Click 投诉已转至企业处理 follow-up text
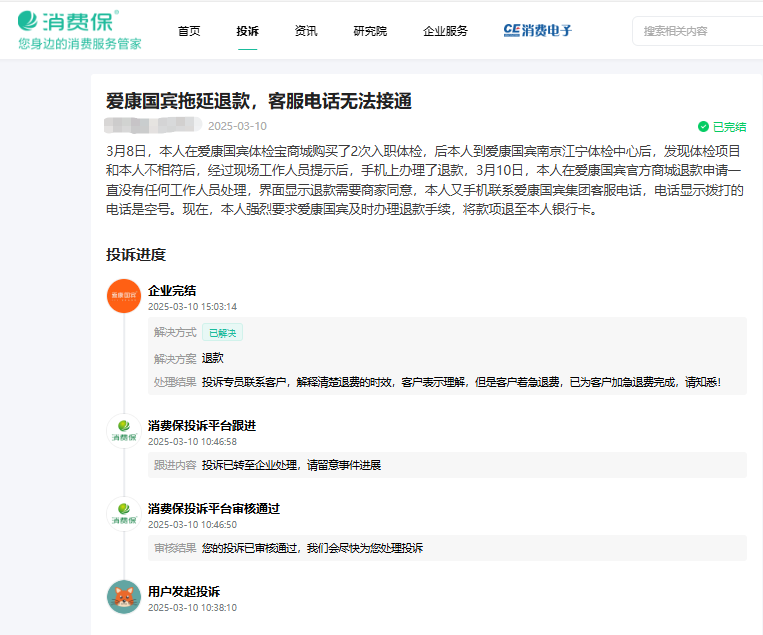Image resolution: width=763 pixels, height=635 pixels. 291,465
